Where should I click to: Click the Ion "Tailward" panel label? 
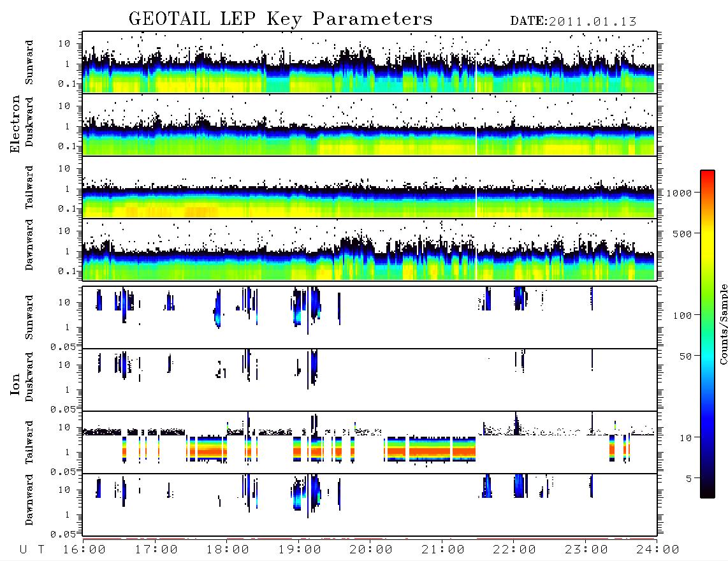(x=29, y=442)
